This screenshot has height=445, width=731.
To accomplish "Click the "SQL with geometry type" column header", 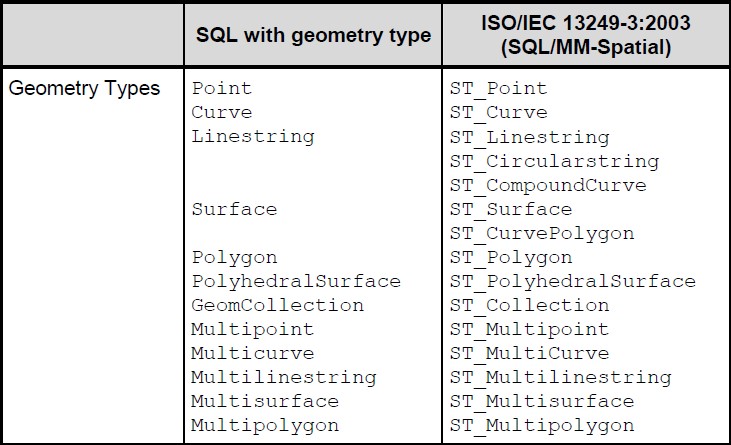I will [313, 36].
